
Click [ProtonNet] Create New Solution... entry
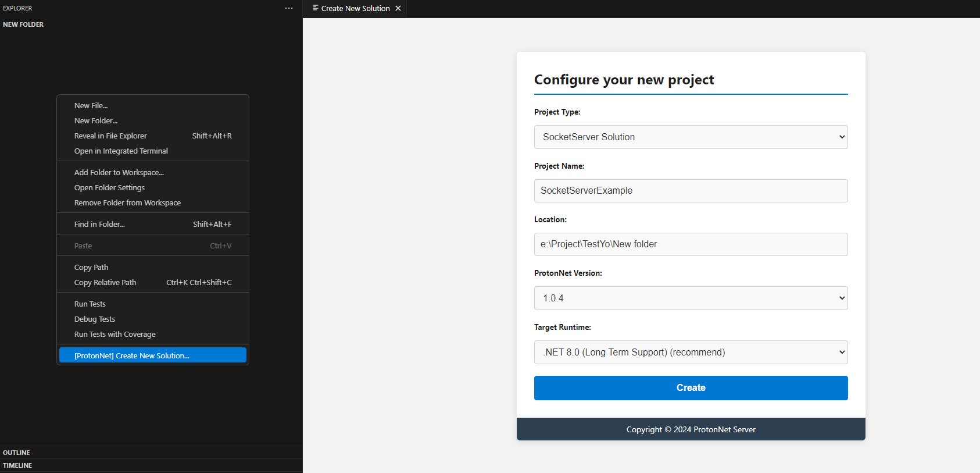[153, 355]
